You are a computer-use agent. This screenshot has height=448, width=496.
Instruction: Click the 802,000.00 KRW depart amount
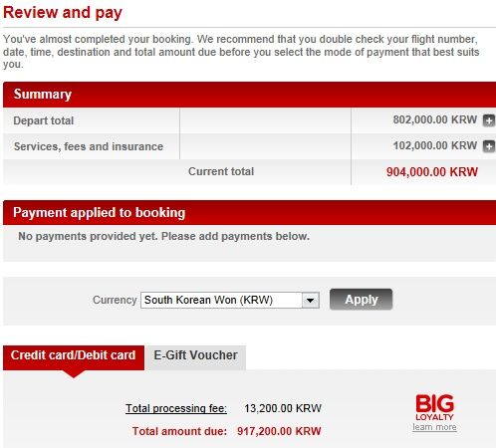[x=435, y=119]
